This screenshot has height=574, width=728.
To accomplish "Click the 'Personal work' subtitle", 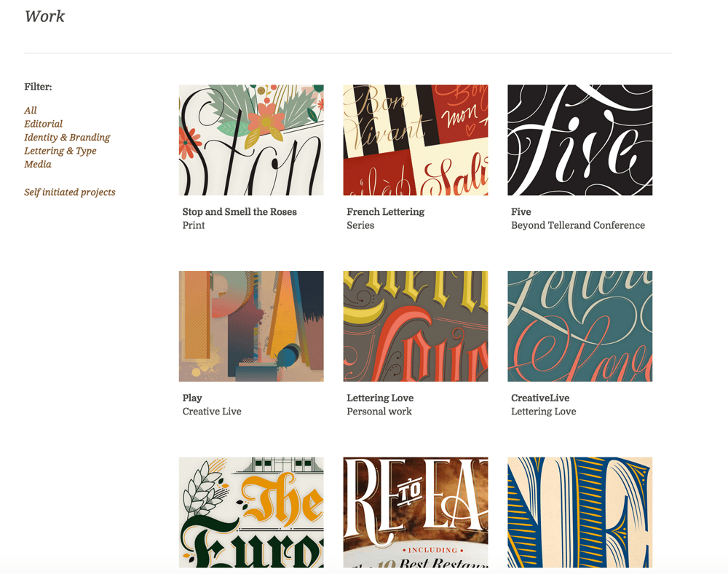I will [x=379, y=412].
